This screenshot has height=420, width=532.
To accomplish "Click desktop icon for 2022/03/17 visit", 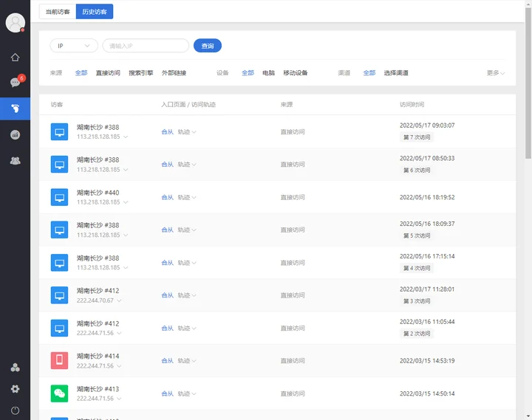I will [x=59, y=295].
